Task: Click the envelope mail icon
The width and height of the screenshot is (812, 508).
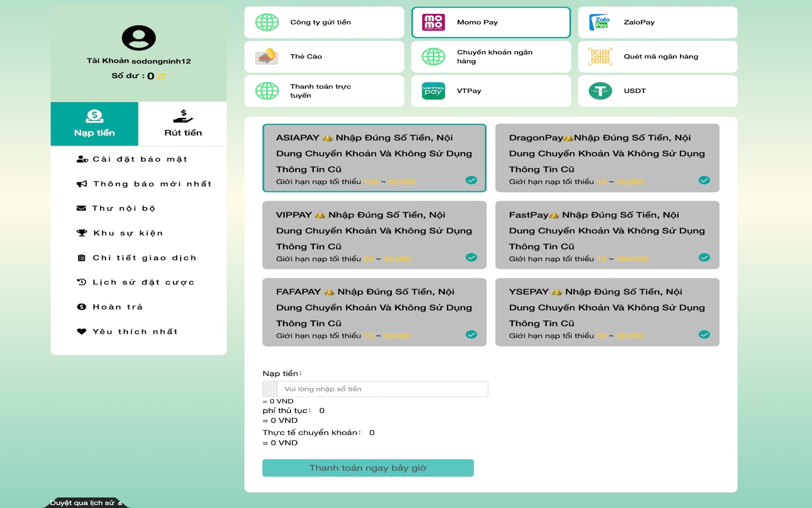Action: click(81, 208)
